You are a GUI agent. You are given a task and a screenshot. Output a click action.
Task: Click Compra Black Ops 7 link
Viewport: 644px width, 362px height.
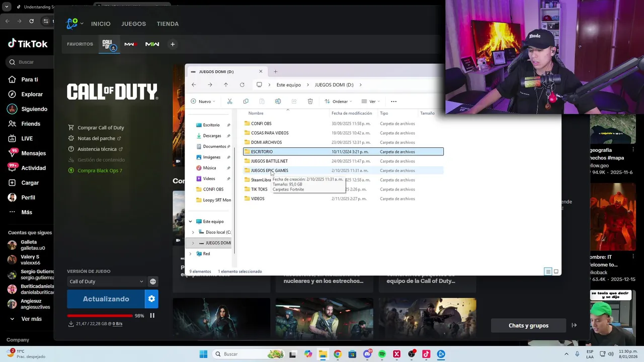pos(95,170)
